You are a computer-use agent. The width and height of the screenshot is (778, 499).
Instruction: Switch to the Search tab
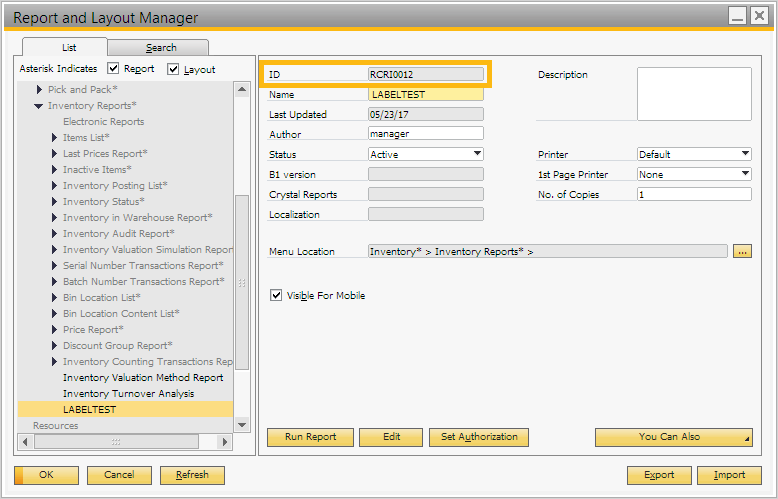pos(160,48)
